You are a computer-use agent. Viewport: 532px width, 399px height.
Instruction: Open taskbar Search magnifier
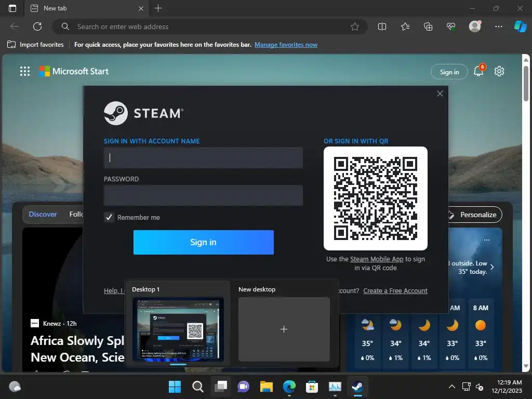click(197, 387)
